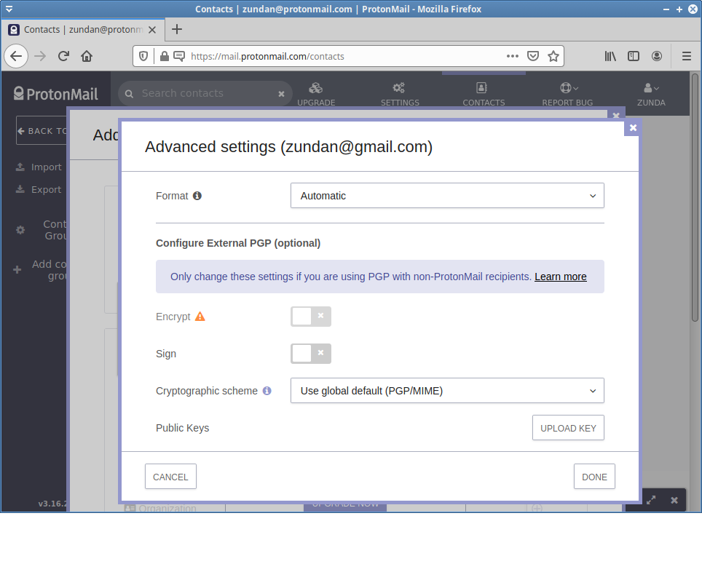Open the window menu in title bar
This screenshot has height=588, width=702.
click(9, 9)
